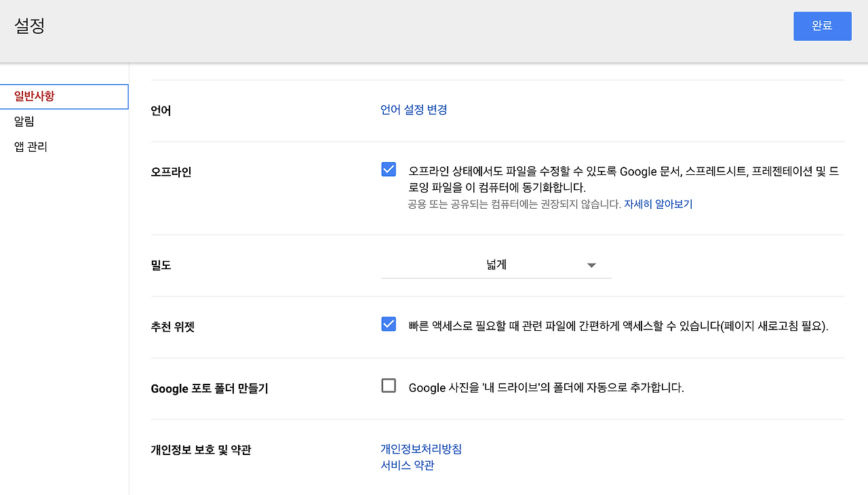This screenshot has width=868, height=495.
Task: Click the checked 오프라인 toggle square
Action: pyautogui.click(x=388, y=169)
